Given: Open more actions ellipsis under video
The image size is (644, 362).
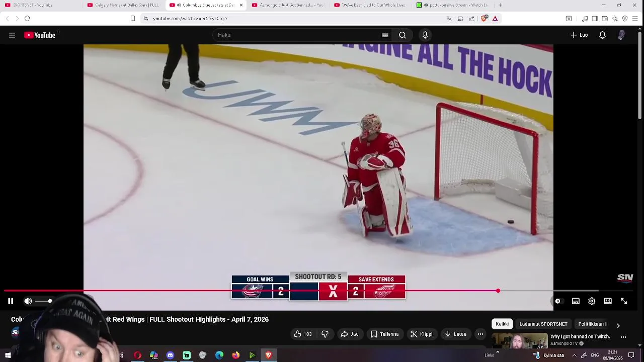Looking at the screenshot, I should point(480,334).
